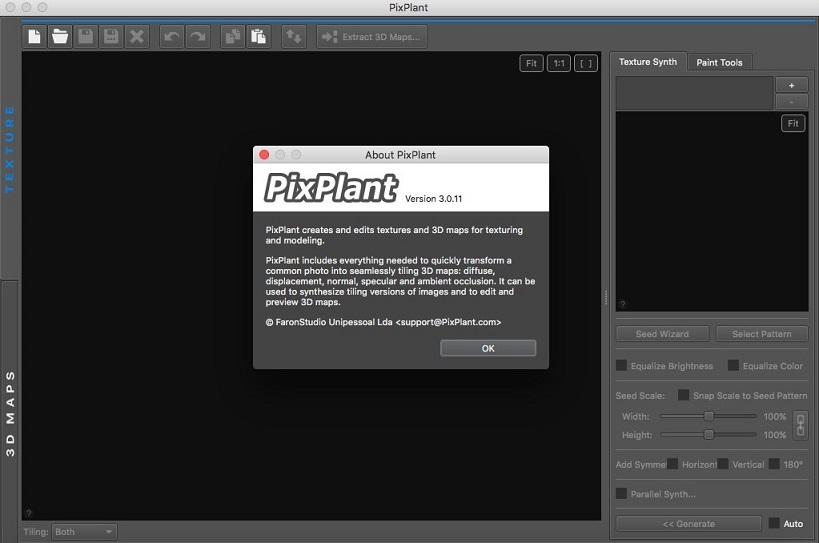Click the panel splitter handle dots
This screenshot has width=819, height=543.
(x=606, y=298)
